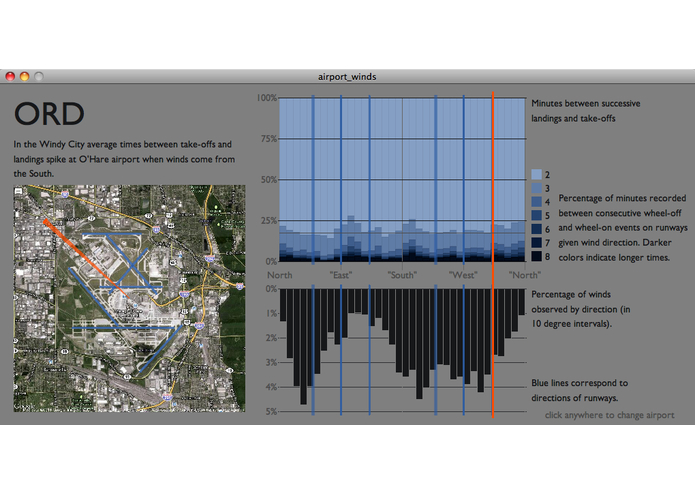Screen dimensions: 695x494
Task: Click the "South" axis label
Action: pos(402,275)
